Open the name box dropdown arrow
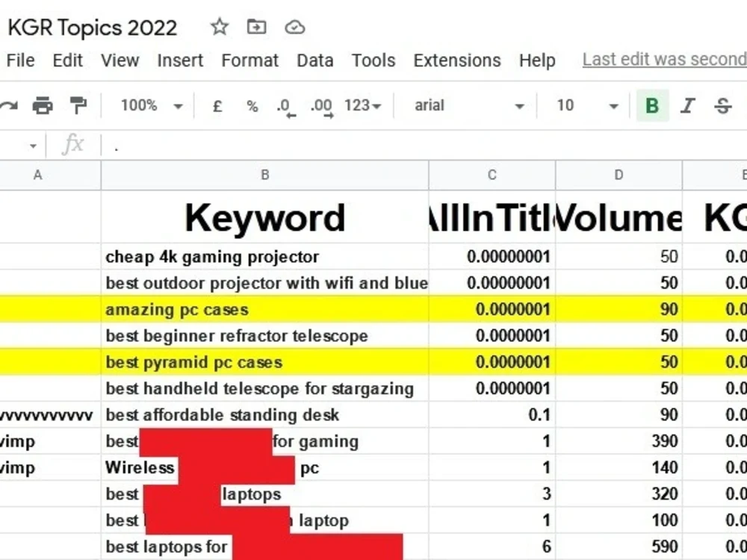This screenshot has height=560, width=747. click(33, 146)
